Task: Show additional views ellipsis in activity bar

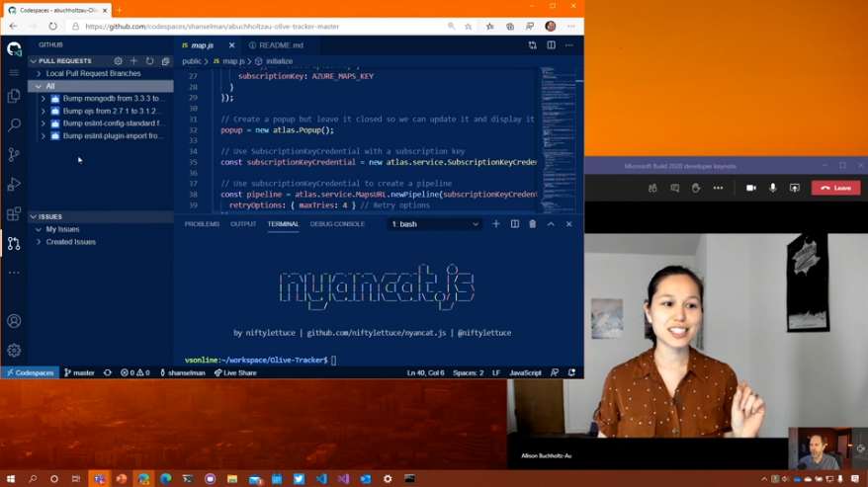Action: (14, 273)
